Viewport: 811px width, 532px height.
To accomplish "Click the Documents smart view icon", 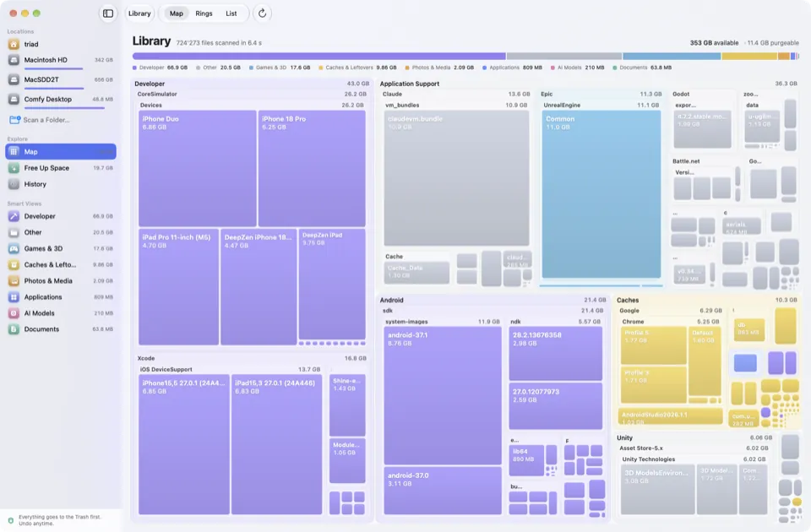I will [x=14, y=329].
